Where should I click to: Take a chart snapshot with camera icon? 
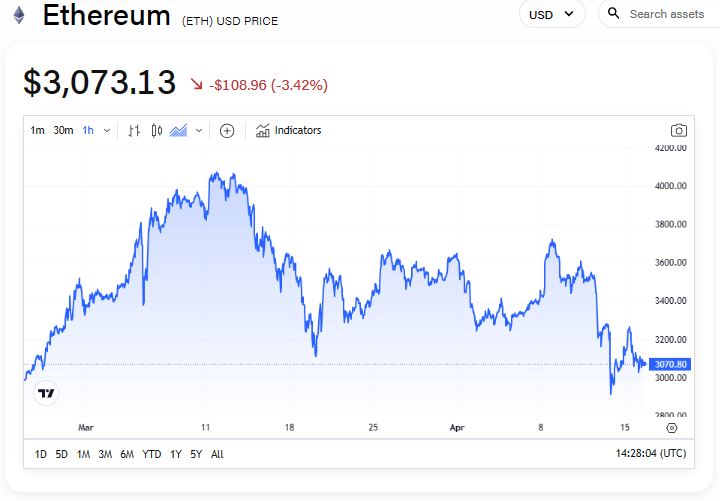click(679, 130)
